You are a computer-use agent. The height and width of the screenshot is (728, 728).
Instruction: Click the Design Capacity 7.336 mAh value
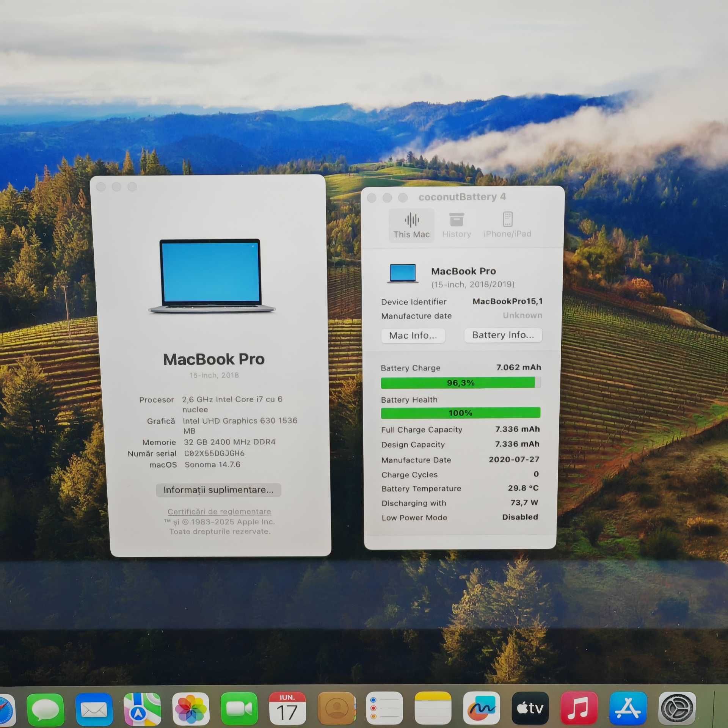517,444
